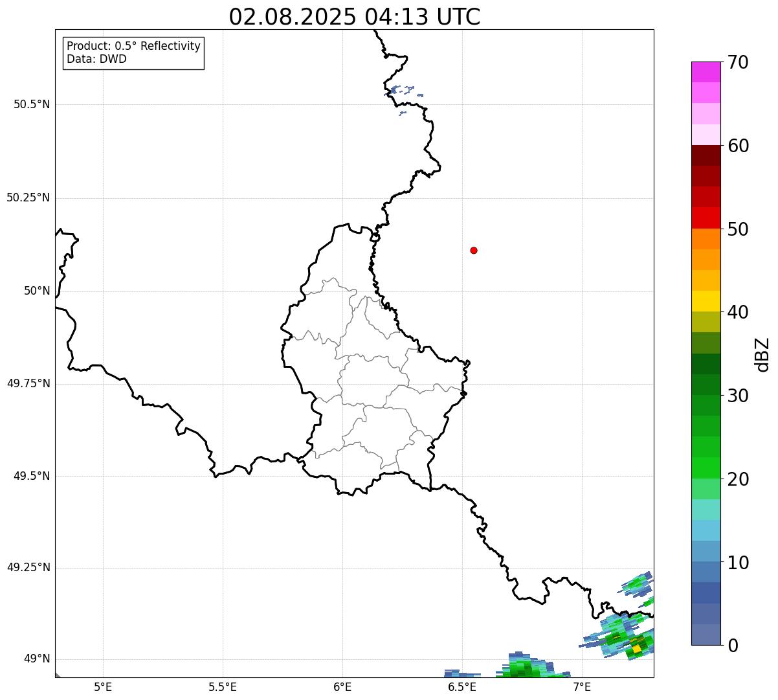
Task: Click the 50.5°N latitude label
Action: click(x=32, y=104)
